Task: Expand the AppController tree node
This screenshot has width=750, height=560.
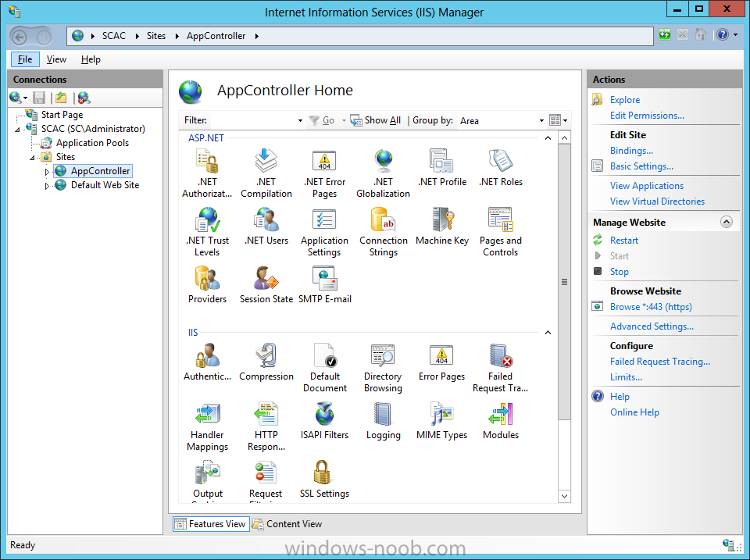Action: pyautogui.click(x=47, y=171)
